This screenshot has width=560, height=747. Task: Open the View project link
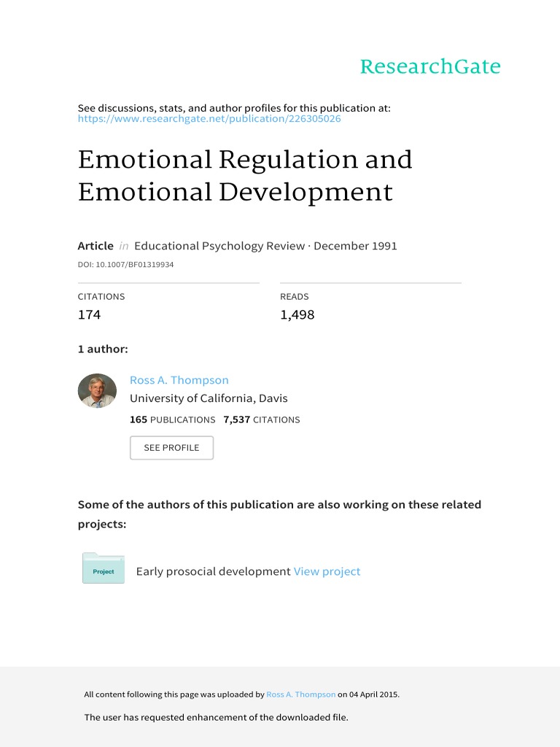click(x=327, y=572)
